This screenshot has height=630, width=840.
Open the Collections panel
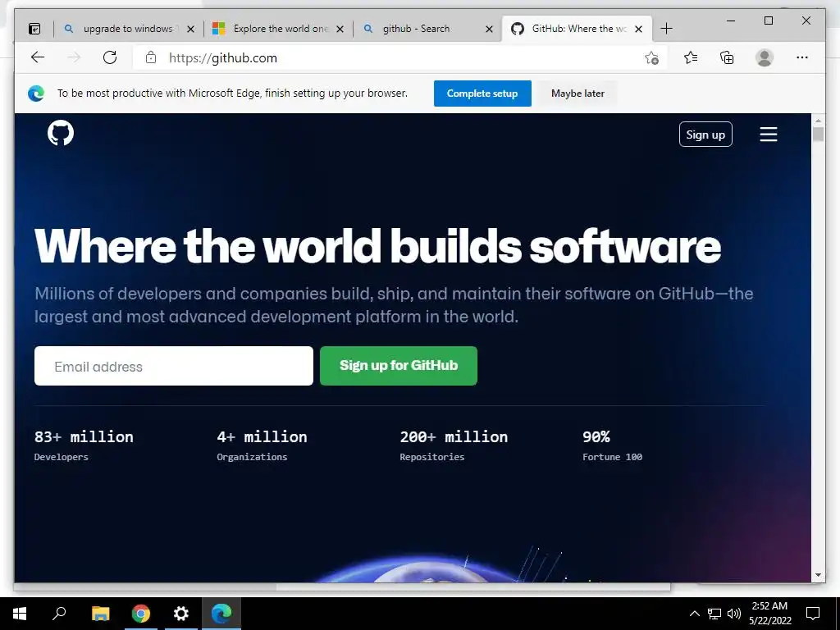727,57
